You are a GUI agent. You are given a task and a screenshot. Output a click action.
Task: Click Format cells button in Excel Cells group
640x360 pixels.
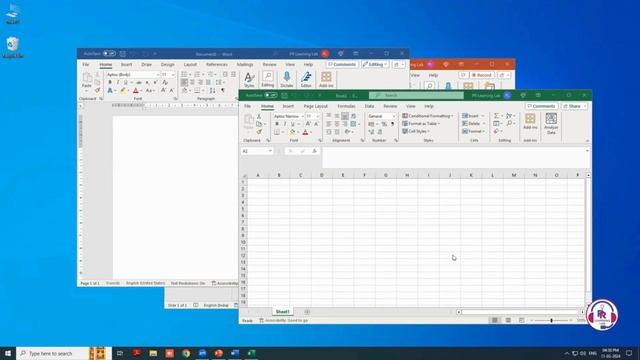[473, 131]
